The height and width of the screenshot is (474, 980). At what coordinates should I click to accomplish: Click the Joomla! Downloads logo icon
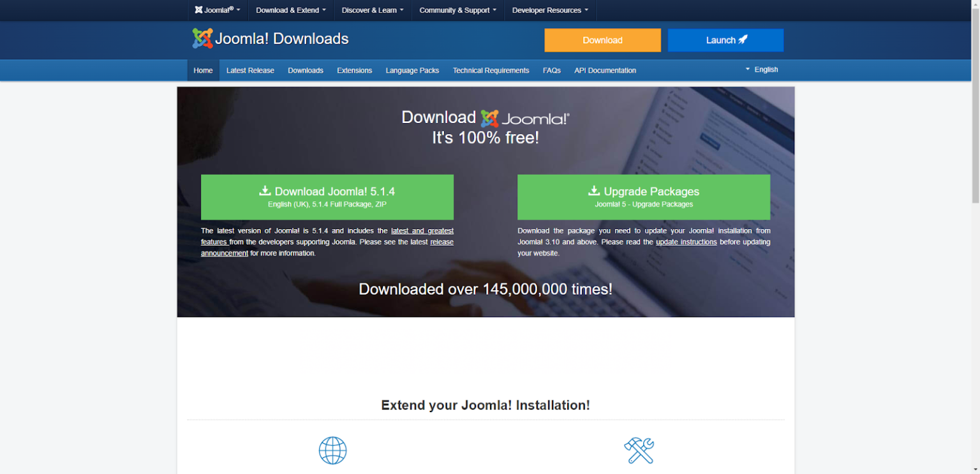202,38
